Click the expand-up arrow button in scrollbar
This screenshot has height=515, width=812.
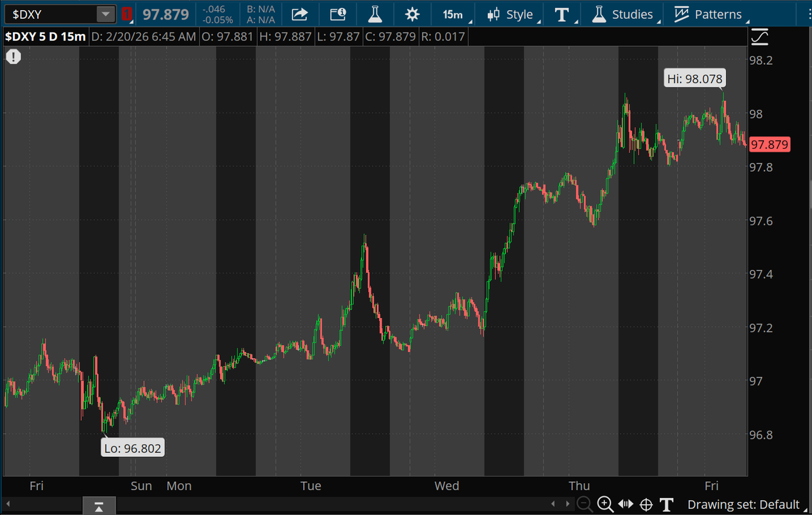[99, 505]
